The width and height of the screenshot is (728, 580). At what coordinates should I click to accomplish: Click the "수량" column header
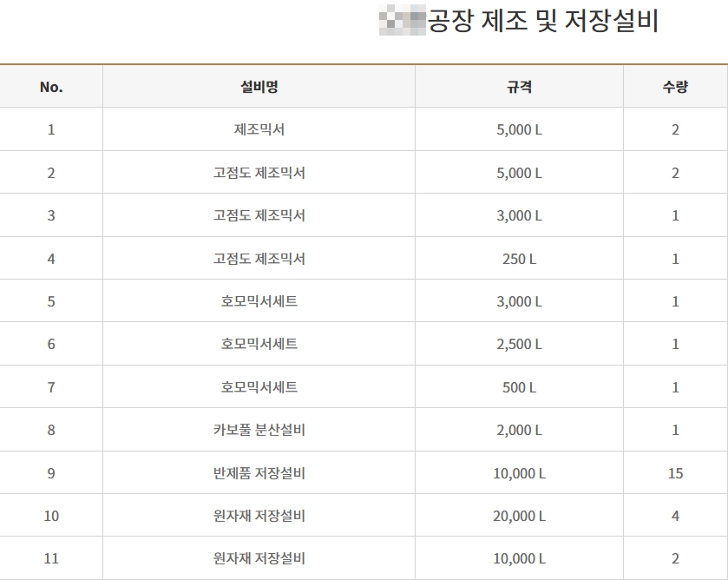(x=675, y=87)
